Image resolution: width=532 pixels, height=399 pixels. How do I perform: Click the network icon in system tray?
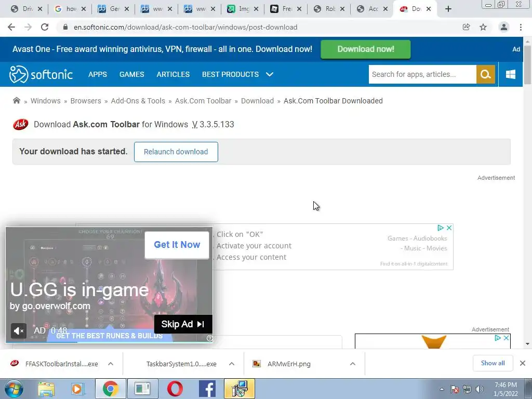click(467, 389)
